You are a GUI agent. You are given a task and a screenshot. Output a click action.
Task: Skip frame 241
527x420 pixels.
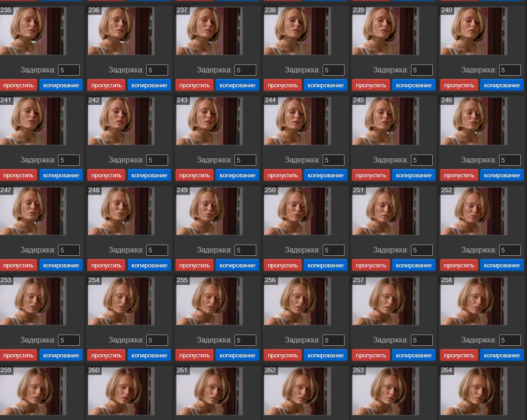click(19, 175)
